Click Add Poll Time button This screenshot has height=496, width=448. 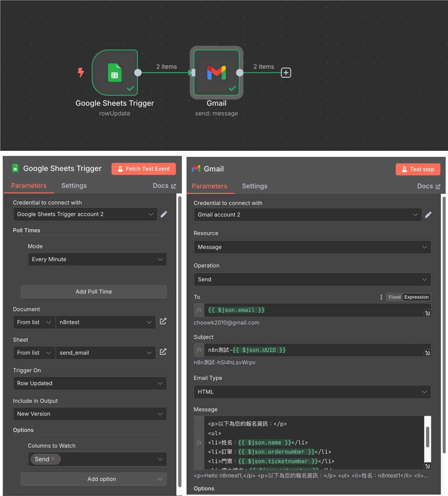94,292
